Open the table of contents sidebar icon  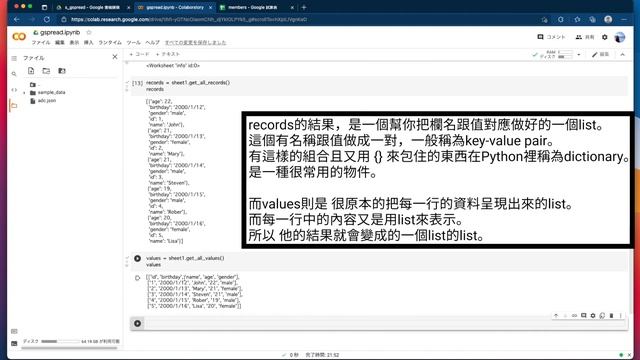coord(14,58)
